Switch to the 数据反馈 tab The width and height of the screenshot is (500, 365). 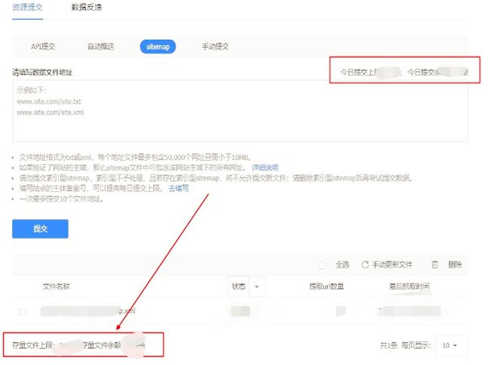(87, 7)
